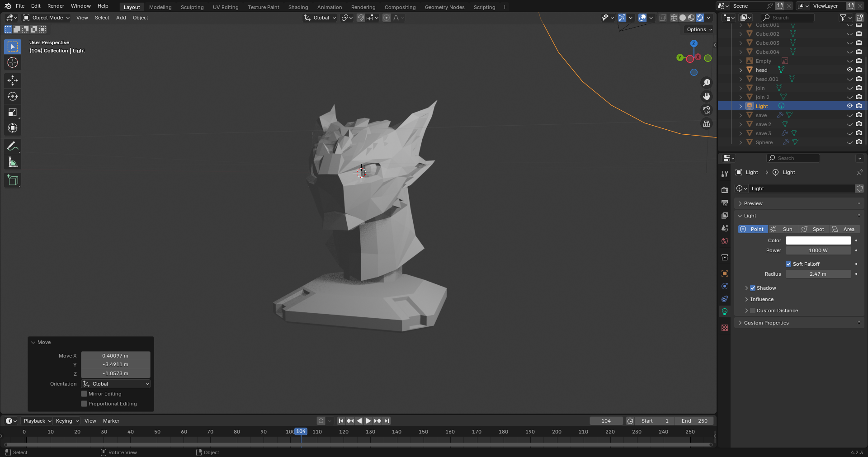Choose the Annotate tool
The image size is (868, 457).
13,146
